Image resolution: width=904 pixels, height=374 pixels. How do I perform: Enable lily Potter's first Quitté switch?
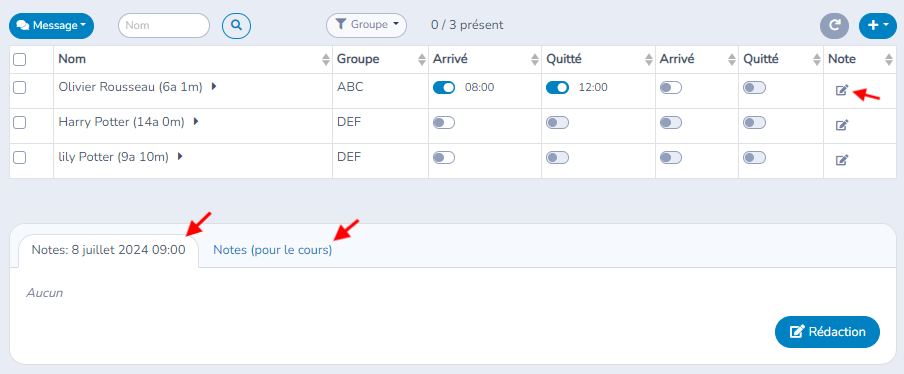[x=558, y=158]
